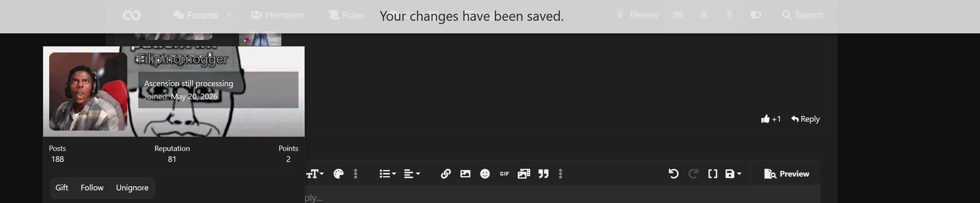Insert media with the gallery icon
980x203 pixels.
pos(524,174)
